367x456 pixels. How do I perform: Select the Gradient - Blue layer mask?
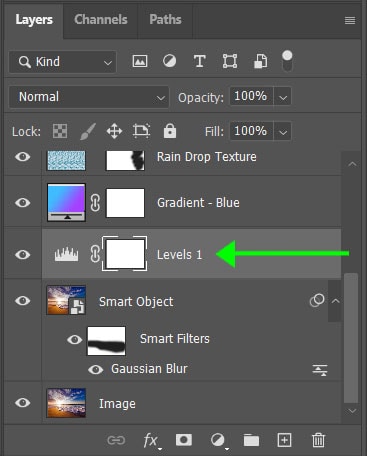pos(125,203)
